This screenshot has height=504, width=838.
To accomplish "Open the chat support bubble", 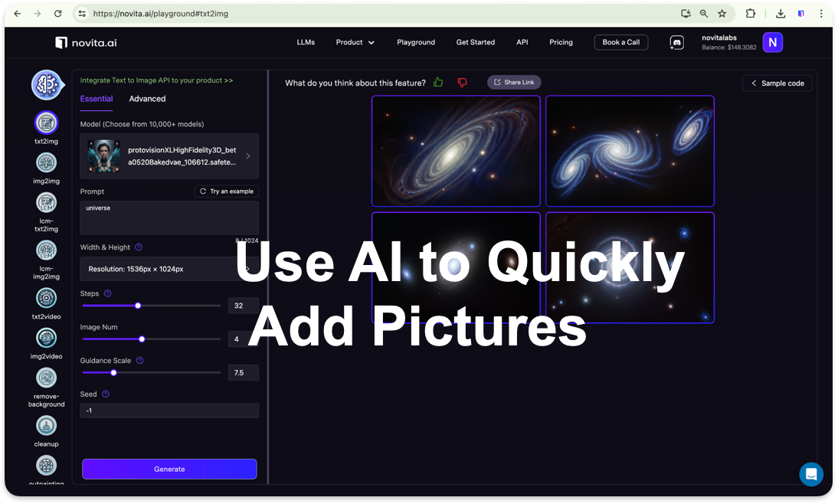I will coord(810,474).
